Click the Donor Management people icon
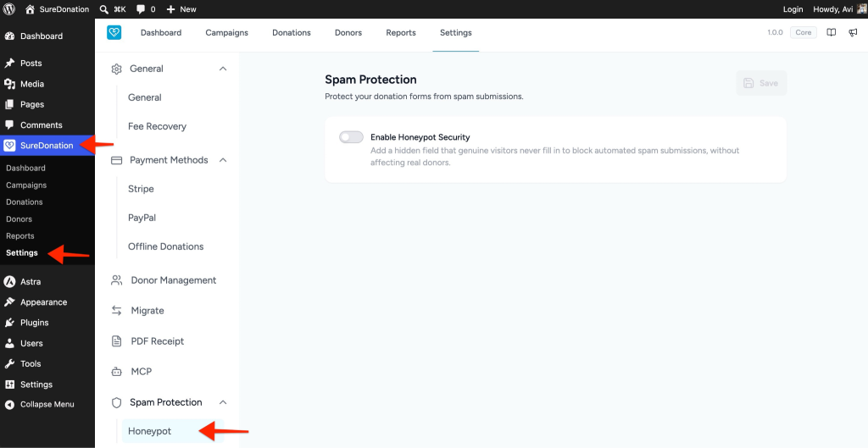Image resolution: width=868 pixels, height=448 pixels. pos(116,279)
